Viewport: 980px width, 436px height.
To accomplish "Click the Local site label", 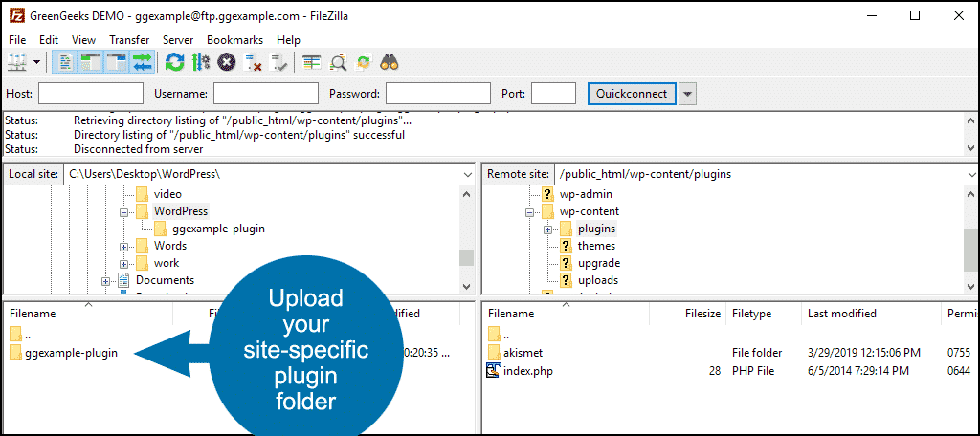I will (x=33, y=174).
